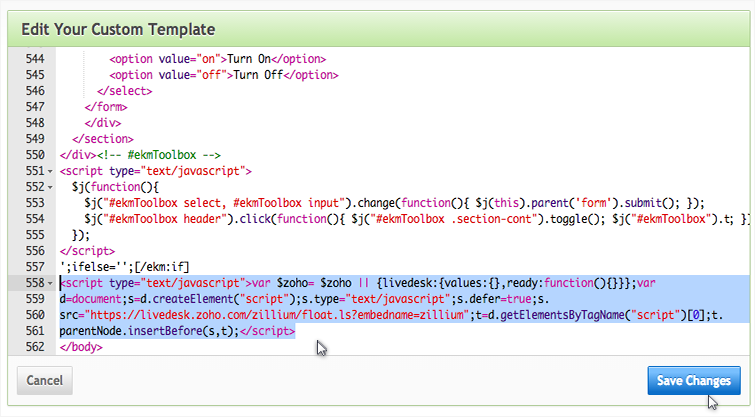This screenshot has width=755, height=417.
Task: Click the script type tag on line 551
Action: coord(156,171)
